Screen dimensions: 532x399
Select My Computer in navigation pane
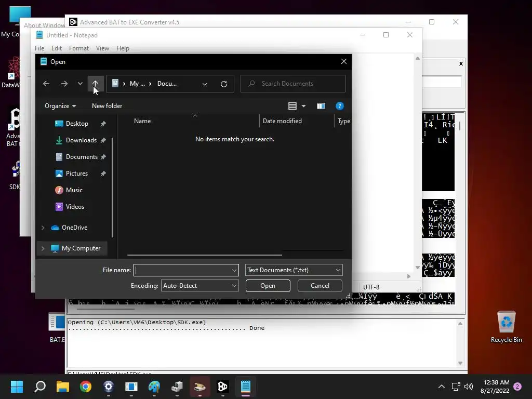tap(81, 248)
